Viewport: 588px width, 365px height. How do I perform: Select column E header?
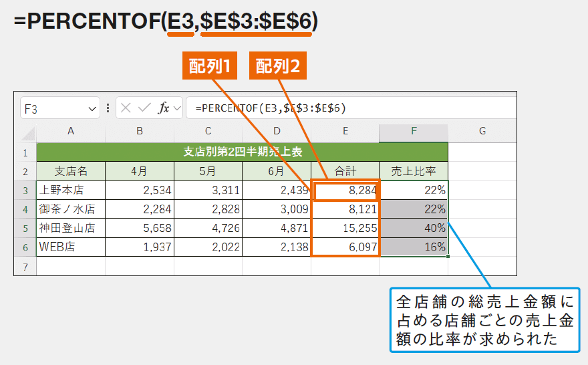345,131
